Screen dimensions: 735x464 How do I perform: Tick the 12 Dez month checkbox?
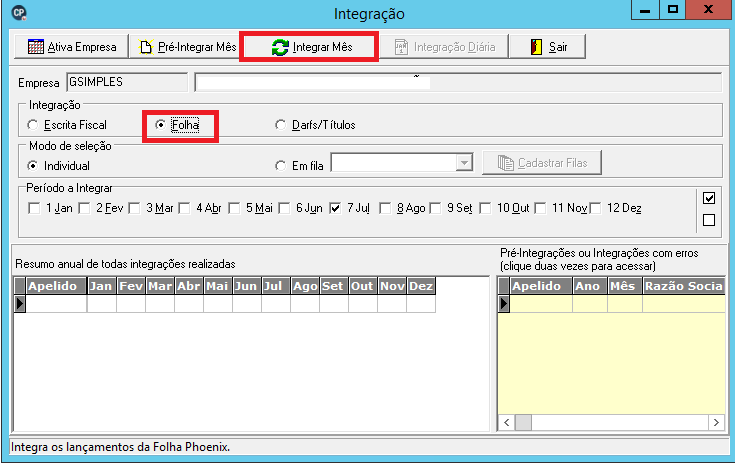(595, 208)
